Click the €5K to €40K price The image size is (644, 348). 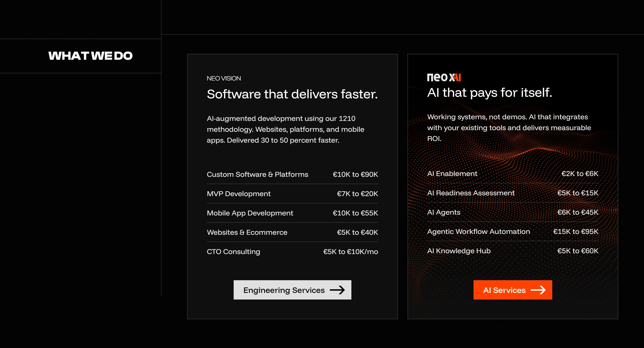point(357,232)
